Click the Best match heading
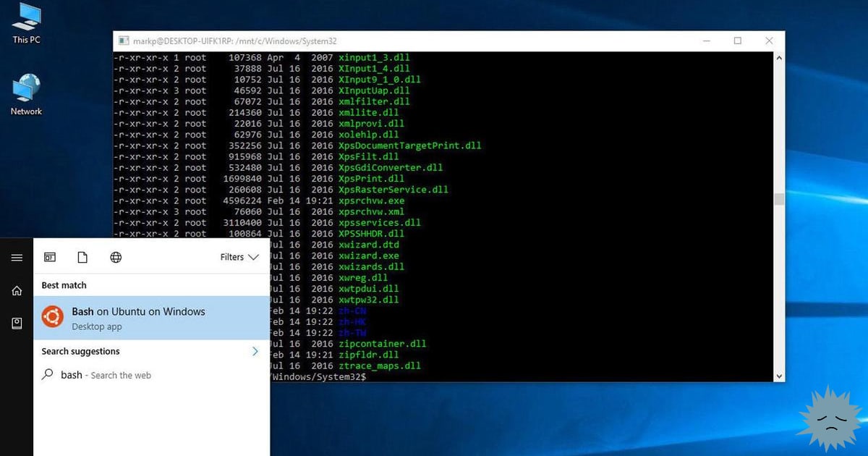Viewport: 868px width, 456px height. click(64, 285)
